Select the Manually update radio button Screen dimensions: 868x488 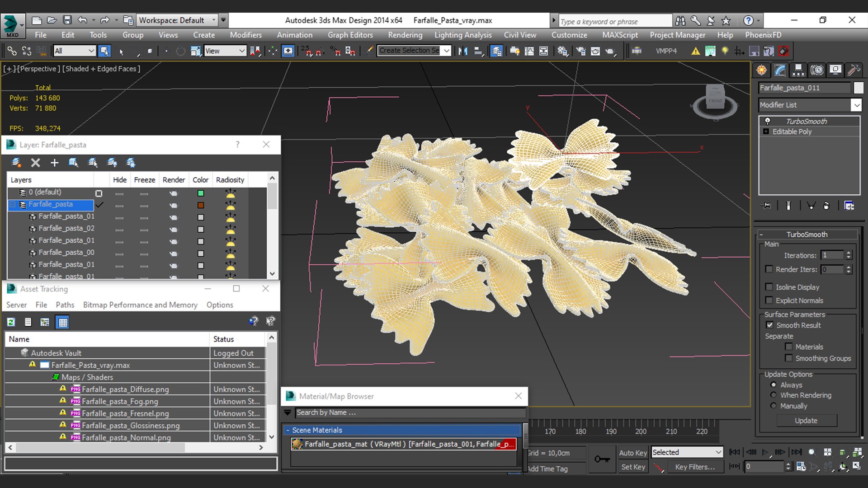coord(774,406)
